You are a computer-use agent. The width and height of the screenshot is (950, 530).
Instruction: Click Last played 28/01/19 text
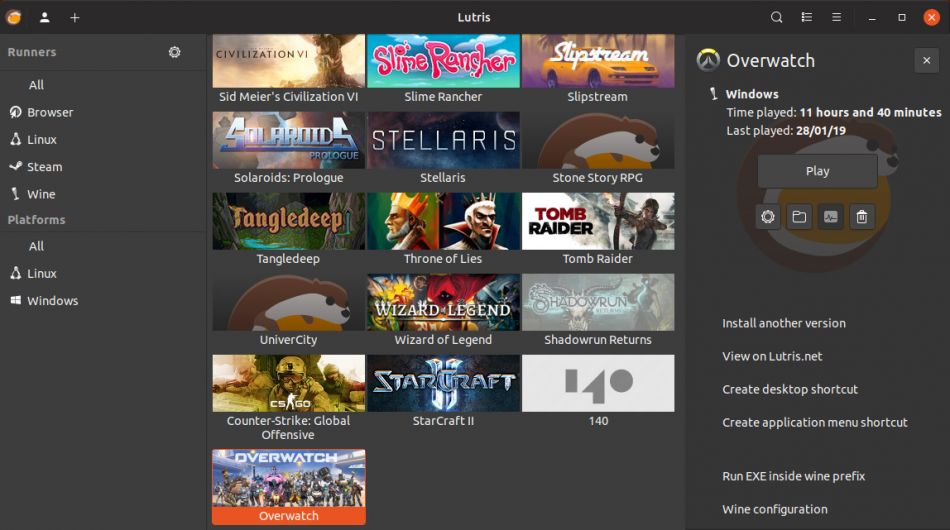coord(786,130)
